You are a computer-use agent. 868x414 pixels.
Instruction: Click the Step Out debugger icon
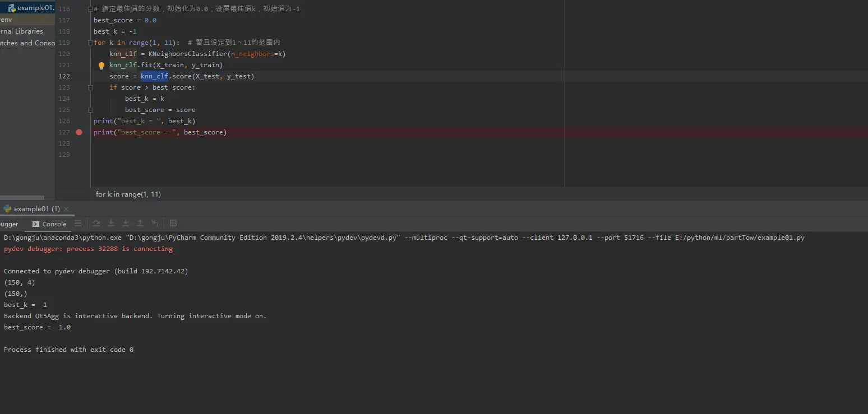(x=140, y=224)
